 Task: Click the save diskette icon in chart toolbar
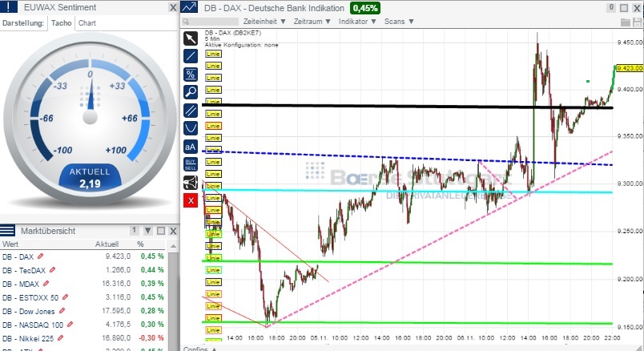(x=637, y=22)
